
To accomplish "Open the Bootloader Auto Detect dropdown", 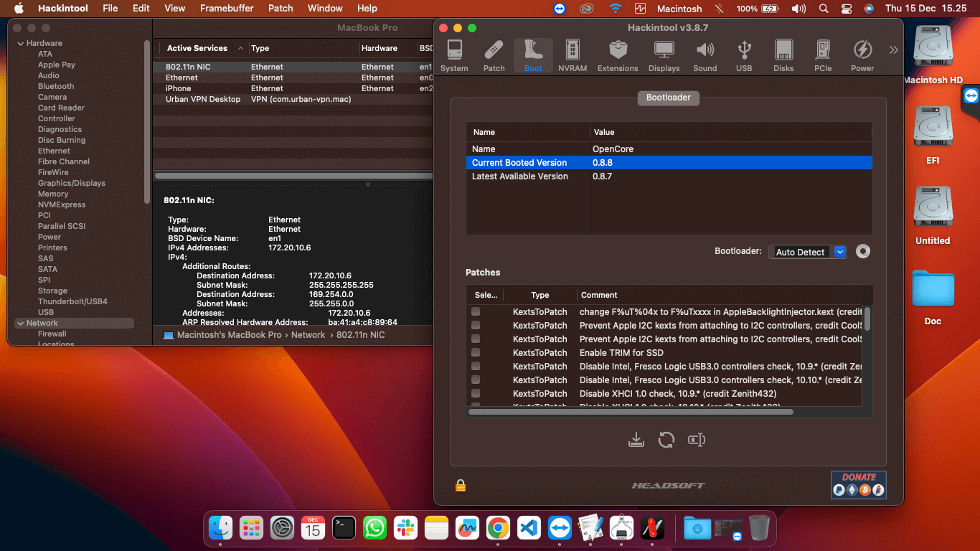I will (x=808, y=252).
